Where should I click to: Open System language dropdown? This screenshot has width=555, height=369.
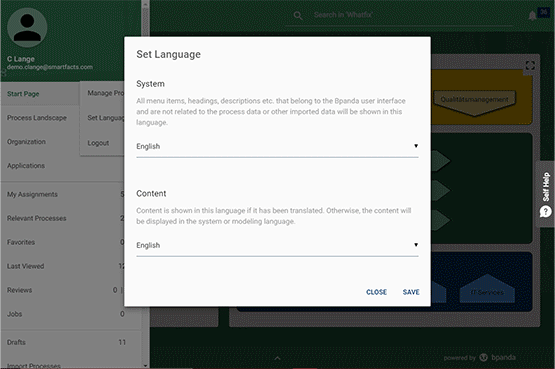pos(277,146)
